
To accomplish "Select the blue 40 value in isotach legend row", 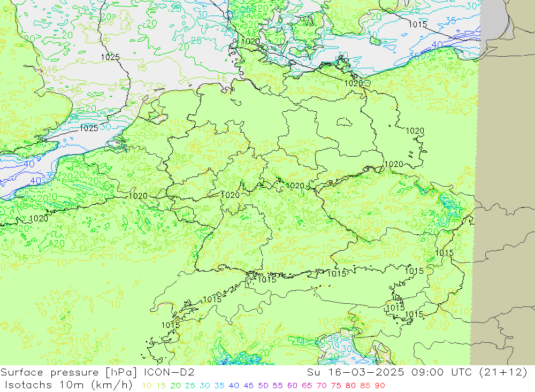I will tap(234, 386).
